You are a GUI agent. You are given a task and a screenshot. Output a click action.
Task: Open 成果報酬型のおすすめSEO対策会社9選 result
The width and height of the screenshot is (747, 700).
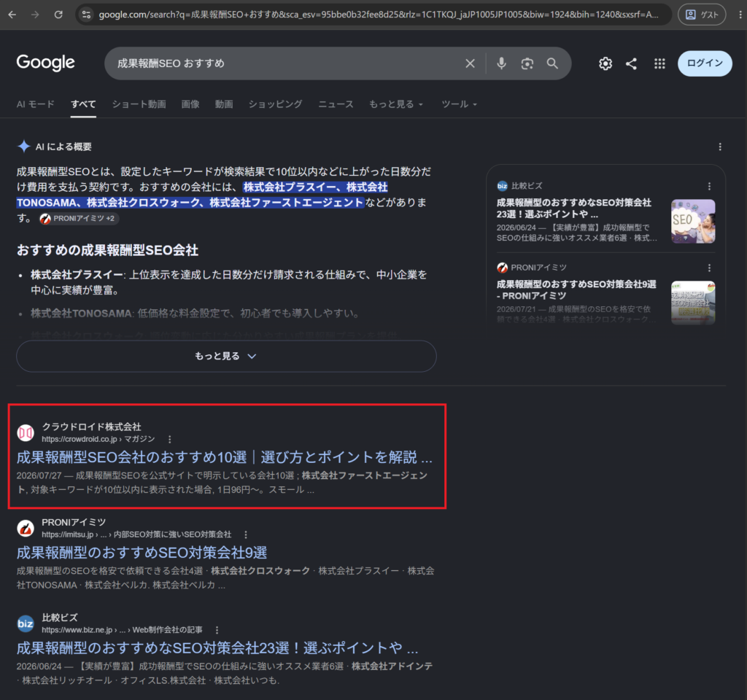pyautogui.click(x=142, y=553)
